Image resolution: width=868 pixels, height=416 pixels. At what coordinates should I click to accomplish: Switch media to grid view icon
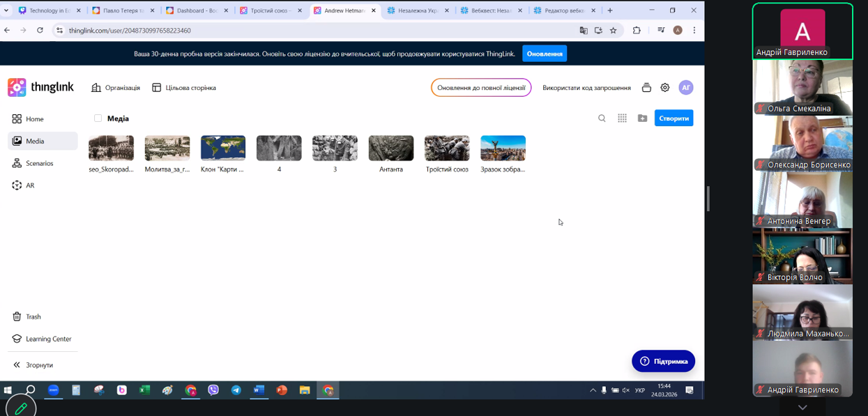(x=622, y=118)
